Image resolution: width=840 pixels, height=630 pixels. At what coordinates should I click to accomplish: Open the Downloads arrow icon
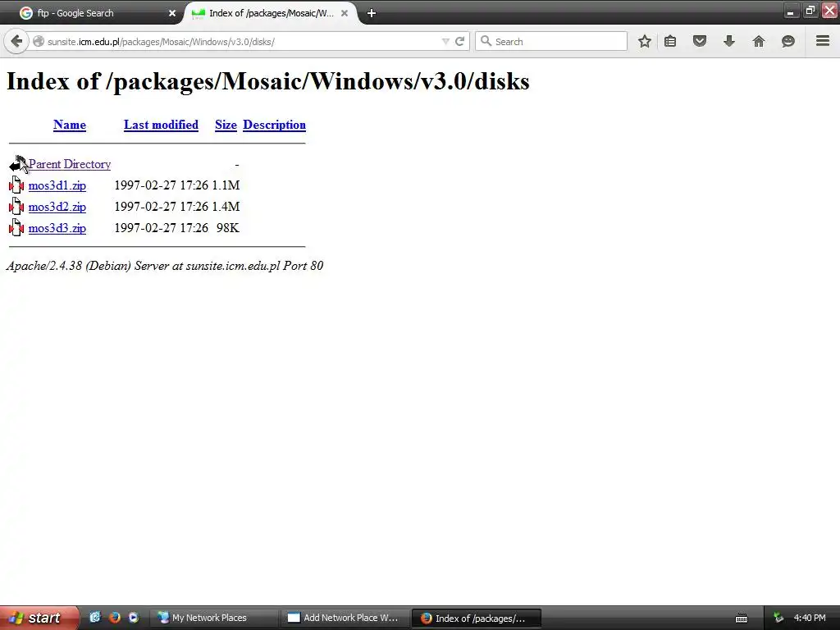[729, 41]
